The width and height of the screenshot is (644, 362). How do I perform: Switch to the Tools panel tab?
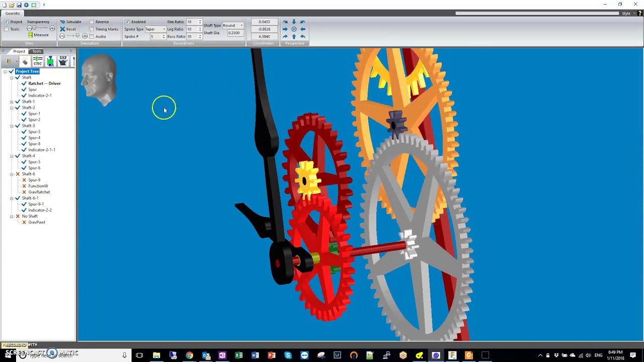pos(37,51)
